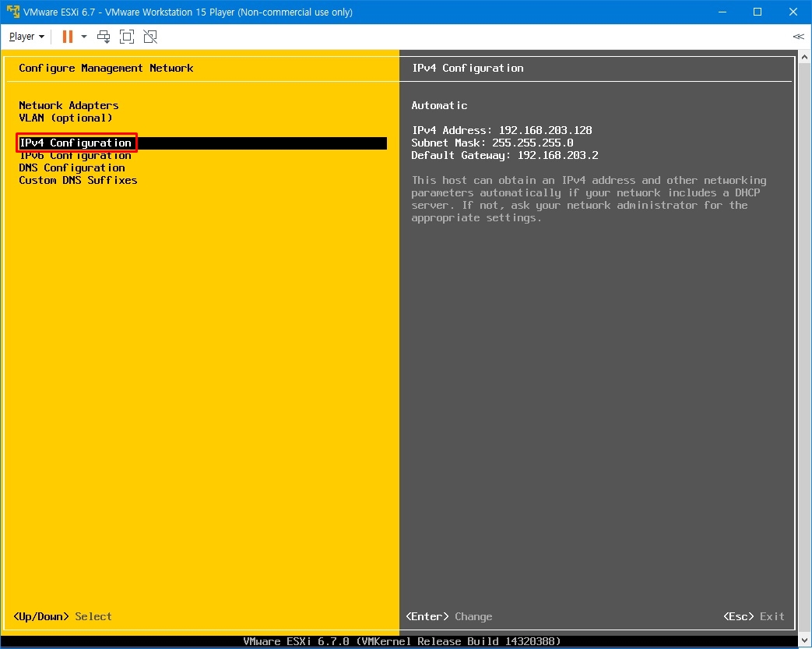
Task: Click IPv4 Configuration panel heading
Action: click(468, 68)
